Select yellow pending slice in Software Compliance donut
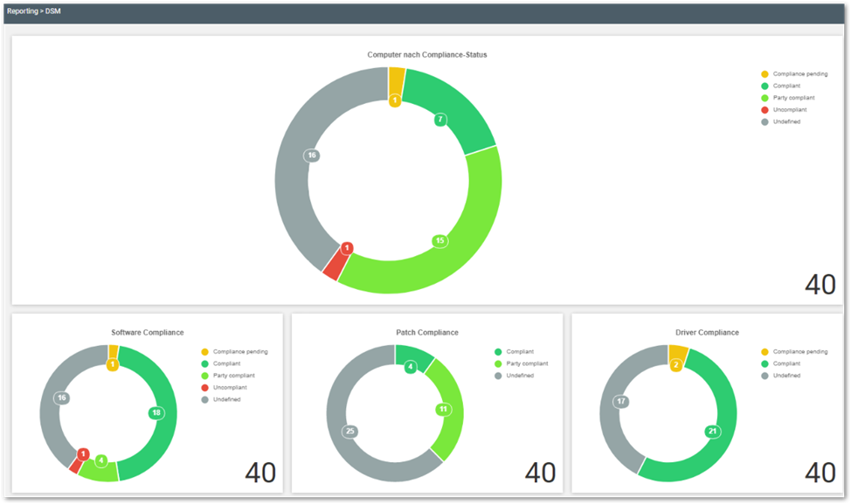Viewport: 851px width, 504px height. [114, 353]
